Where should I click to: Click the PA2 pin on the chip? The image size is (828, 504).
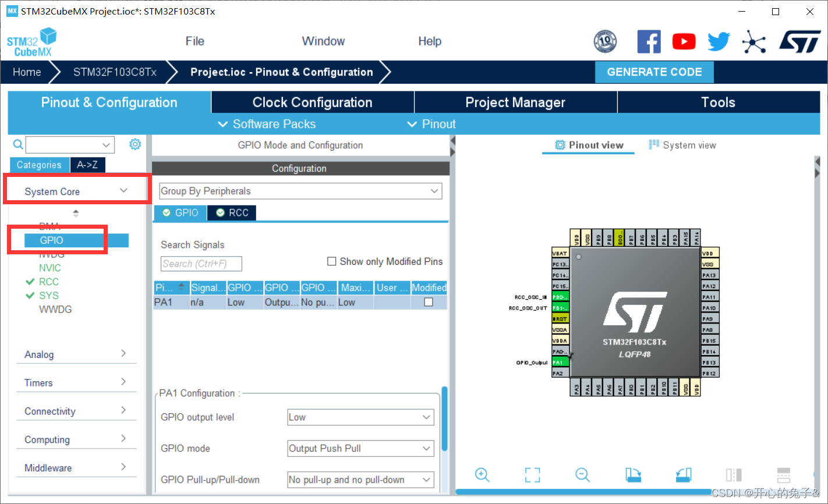pos(560,373)
